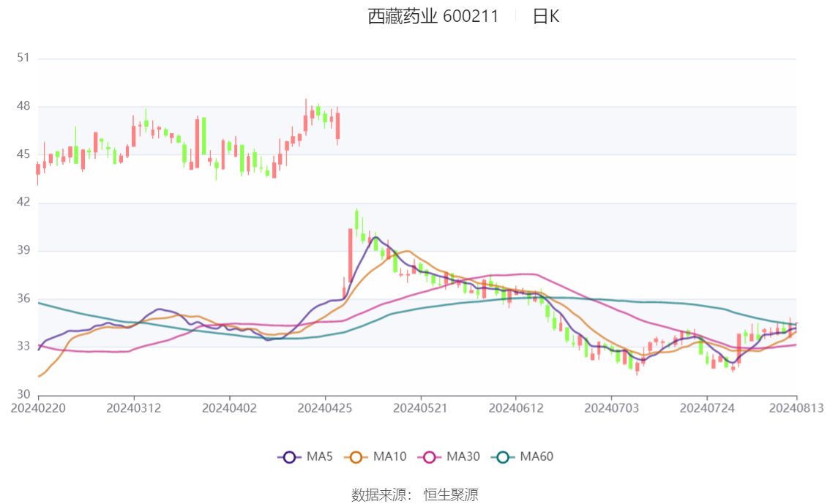The width and height of the screenshot is (830, 504).
Task: Click y-axis price label 39
Action: pyautogui.click(x=23, y=250)
